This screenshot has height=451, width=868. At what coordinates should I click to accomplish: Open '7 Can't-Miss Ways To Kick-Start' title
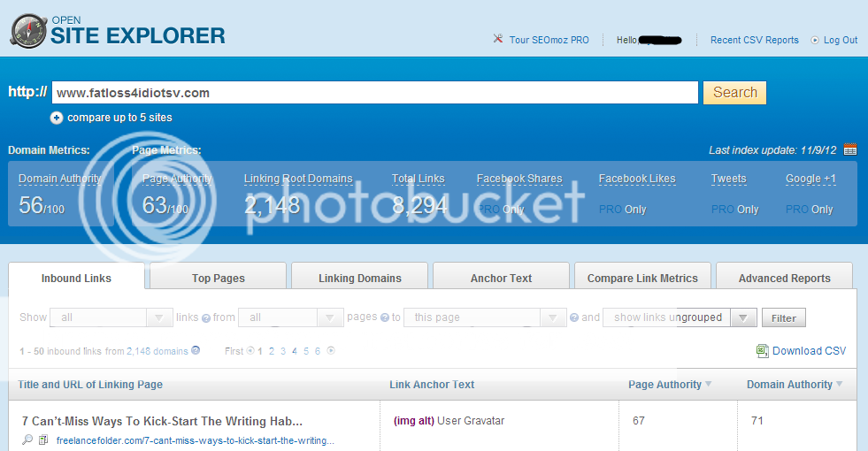coord(162,421)
